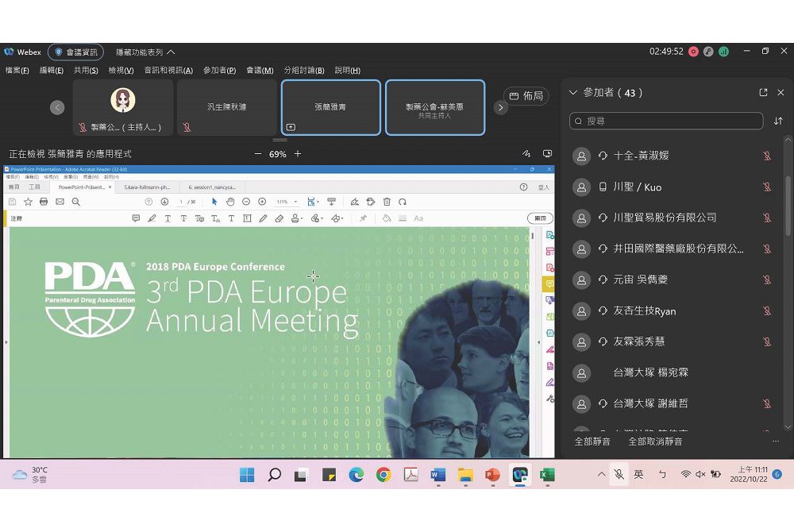
Task: Click the red recording indicator icon
Action: [693, 52]
